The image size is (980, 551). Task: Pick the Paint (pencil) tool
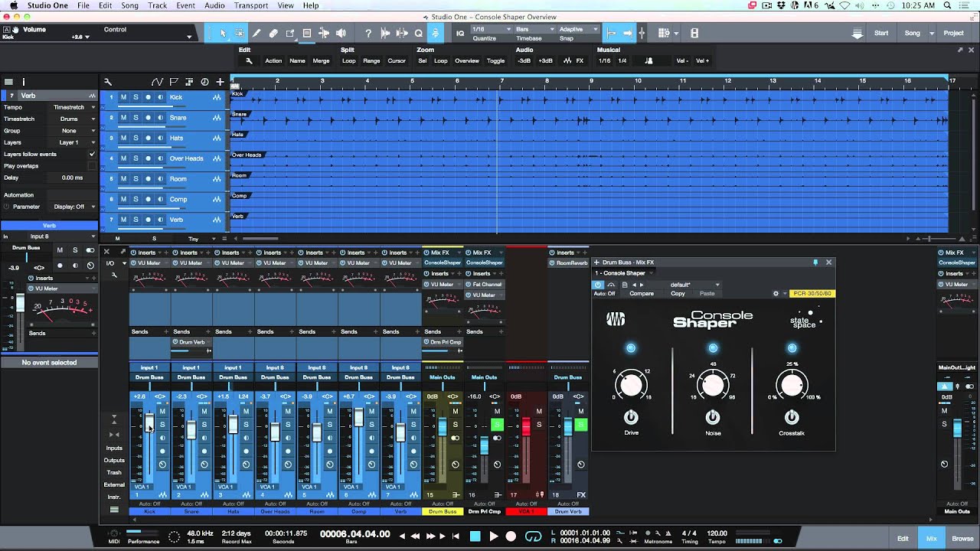pyautogui.click(x=256, y=33)
